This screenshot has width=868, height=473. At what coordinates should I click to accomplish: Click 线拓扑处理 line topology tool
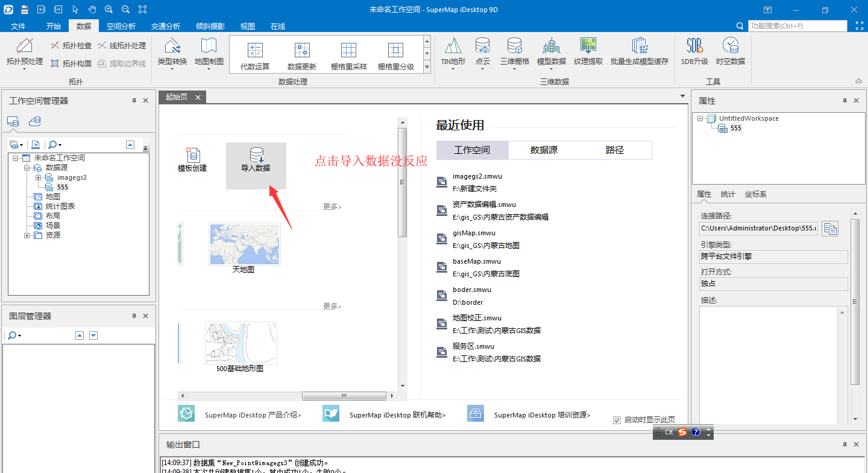pyautogui.click(x=121, y=46)
